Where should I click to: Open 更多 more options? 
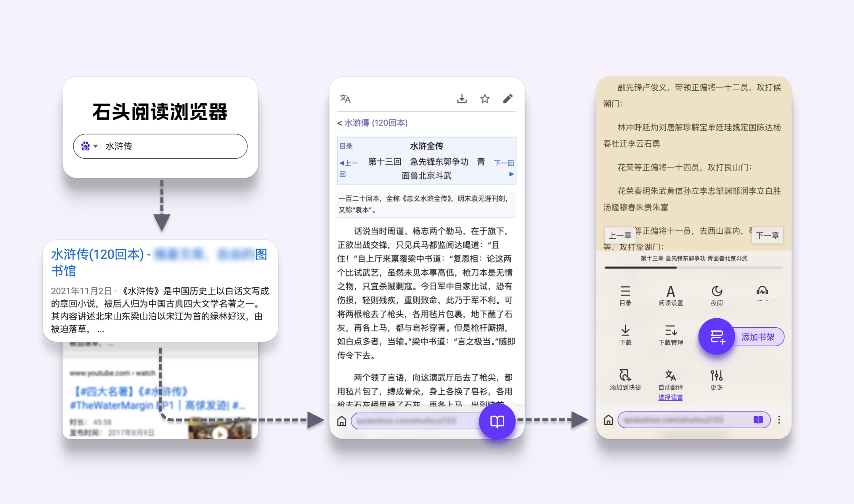[x=716, y=380]
